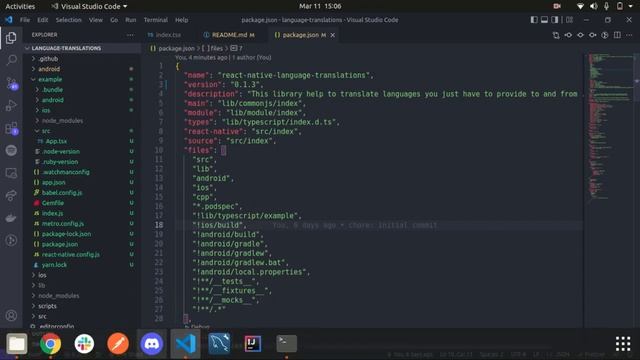
Task: Open the View menu
Action: coord(96,20)
